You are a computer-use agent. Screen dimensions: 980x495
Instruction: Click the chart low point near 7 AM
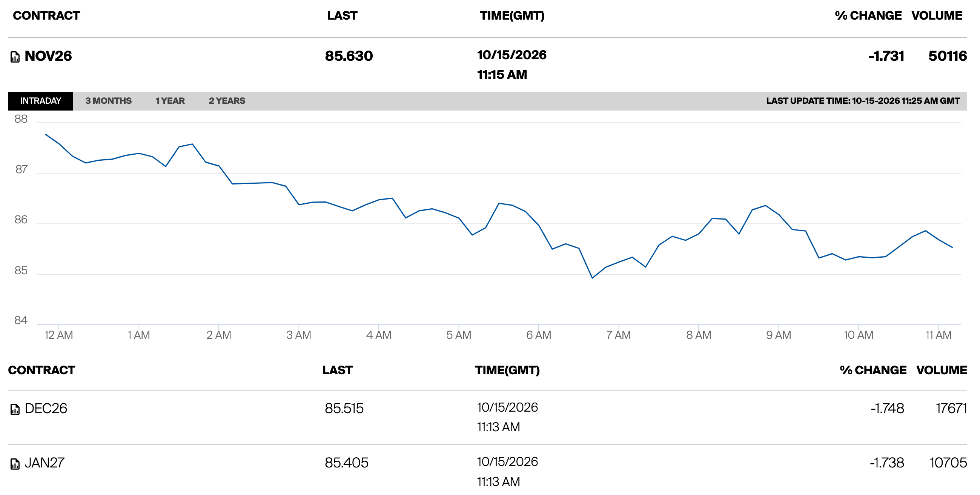(x=592, y=278)
